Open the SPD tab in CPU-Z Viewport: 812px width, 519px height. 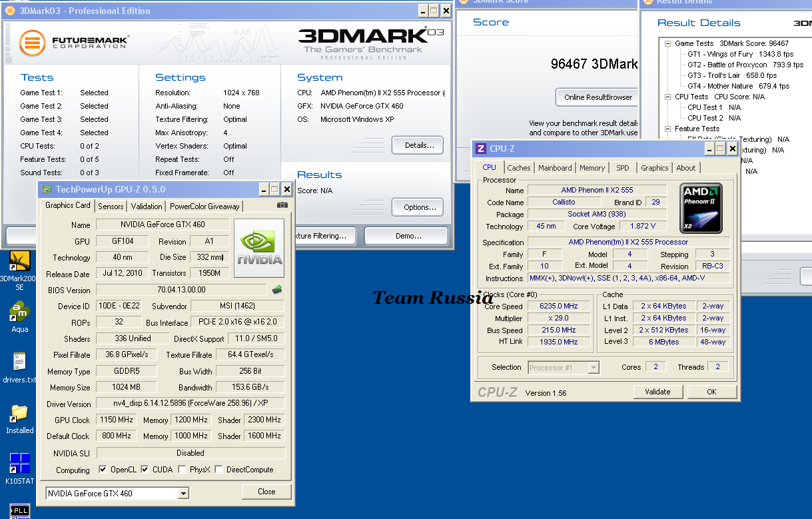[622, 168]
